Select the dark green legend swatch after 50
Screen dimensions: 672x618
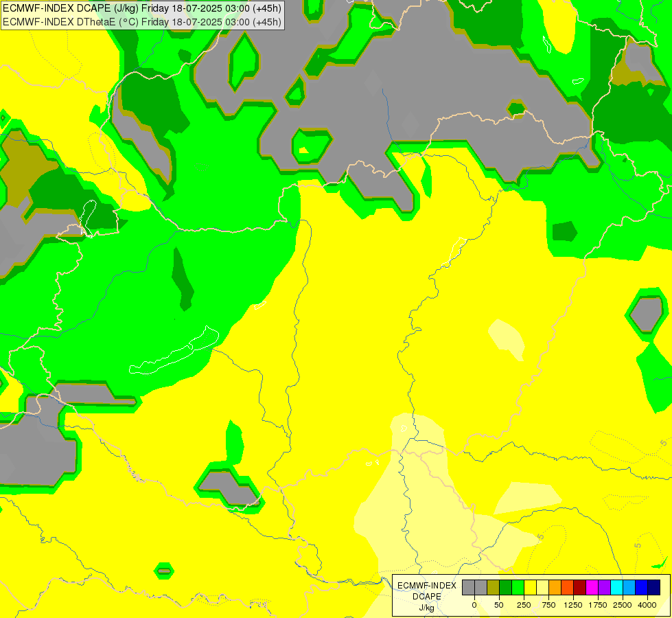(505, 587)
